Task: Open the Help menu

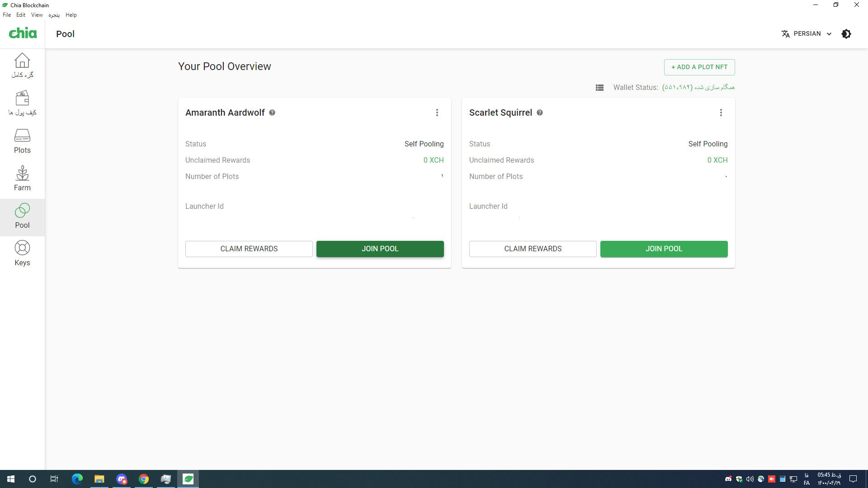Action: (x=71, y=15)
